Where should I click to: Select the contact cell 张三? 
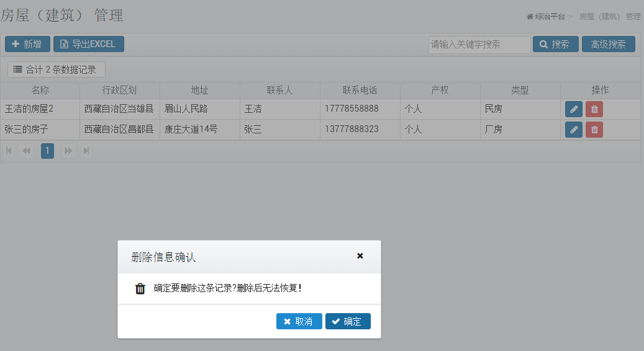coord(279,130)
